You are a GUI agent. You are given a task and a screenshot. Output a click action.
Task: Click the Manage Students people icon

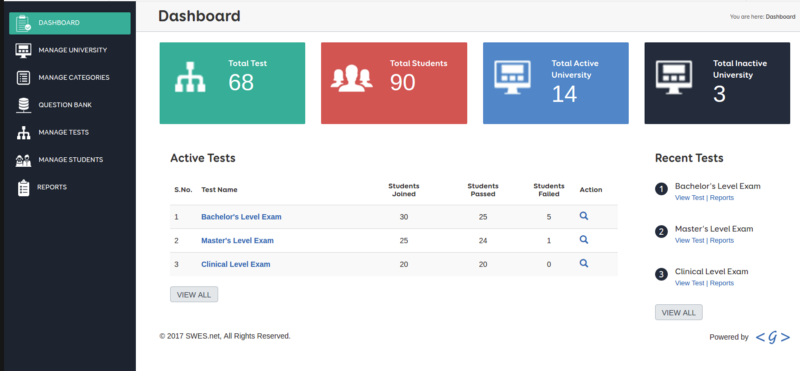click(23, 160)
